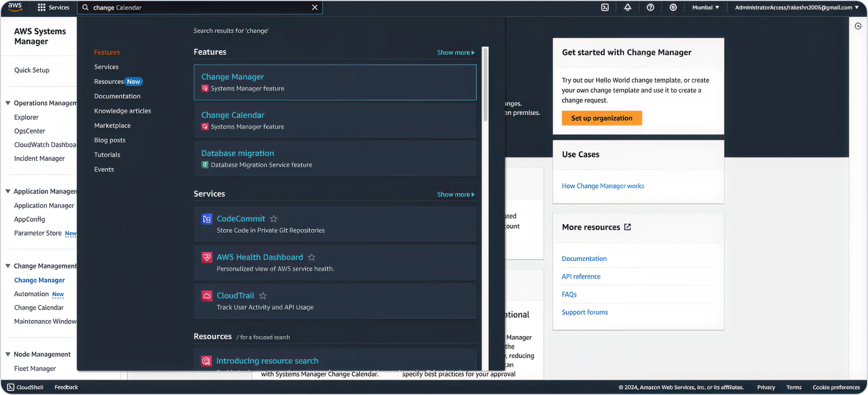Open CloudShell icon in top navigation bar
This screenshot has height=395, width=868.
605,8
